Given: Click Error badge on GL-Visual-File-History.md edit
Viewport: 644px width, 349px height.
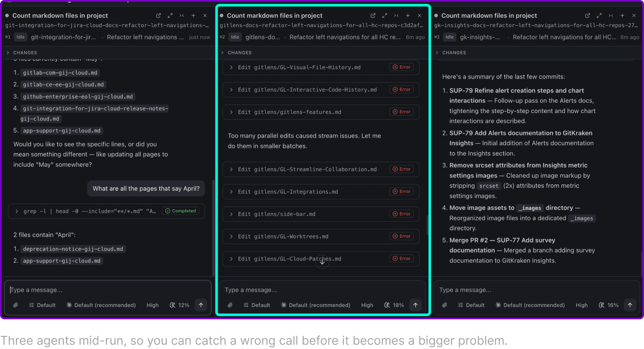Looking at the screenshot, I should pyautogui.click(x=402, y=67).
